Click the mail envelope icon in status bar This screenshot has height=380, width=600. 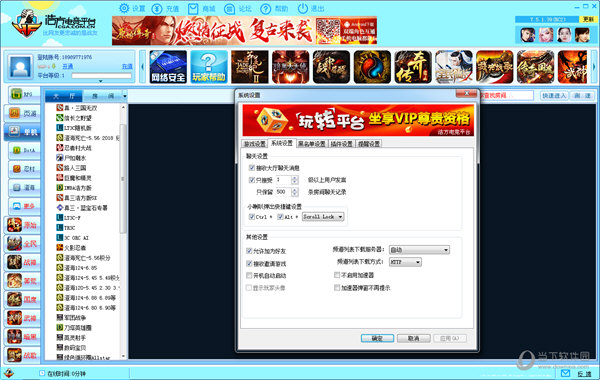(565, 373)
